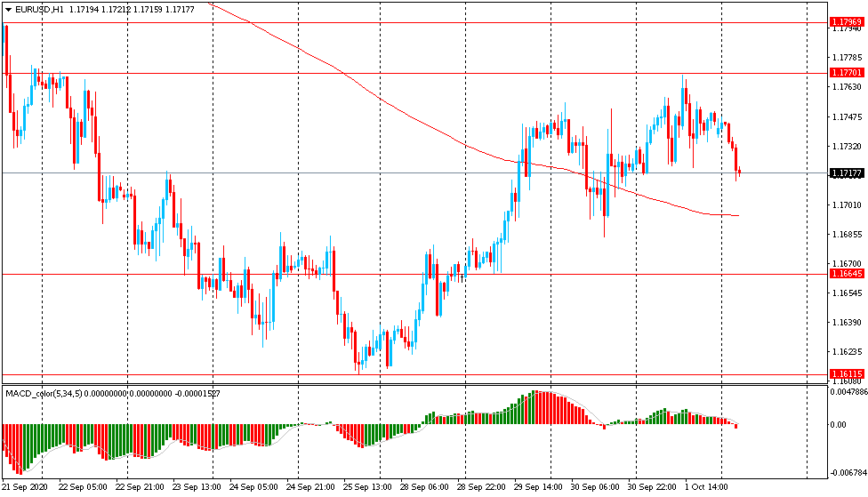This screenshot has width=868, height=497.
Task: Click the 29 Sep 14:00 time label
Action: (537, 487)
